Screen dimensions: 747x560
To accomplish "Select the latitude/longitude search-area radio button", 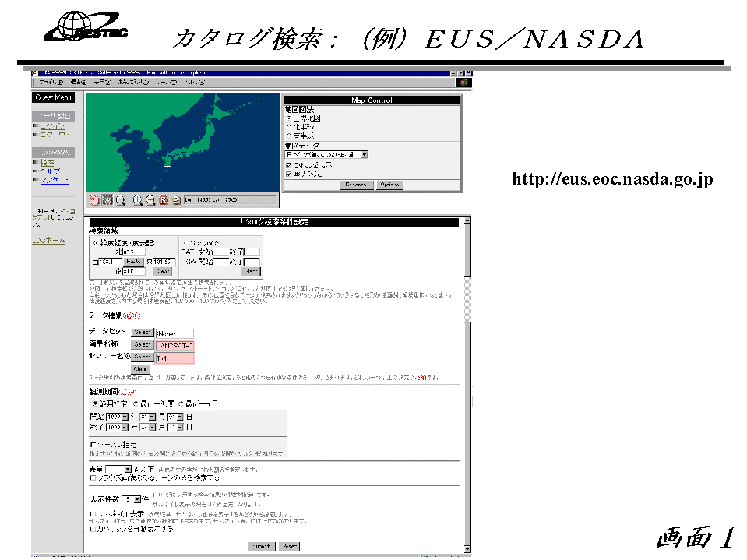I will 95,243.
